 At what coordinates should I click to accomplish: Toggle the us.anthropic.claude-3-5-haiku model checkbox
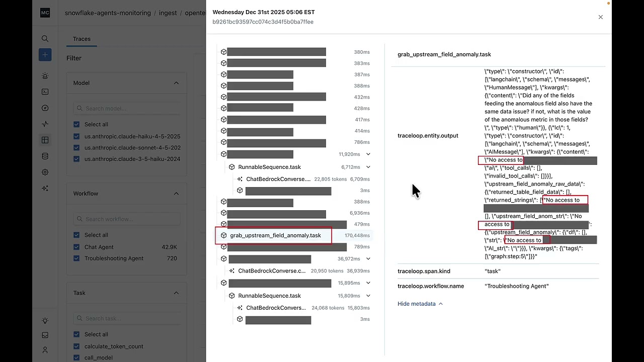tap(76, 159)
